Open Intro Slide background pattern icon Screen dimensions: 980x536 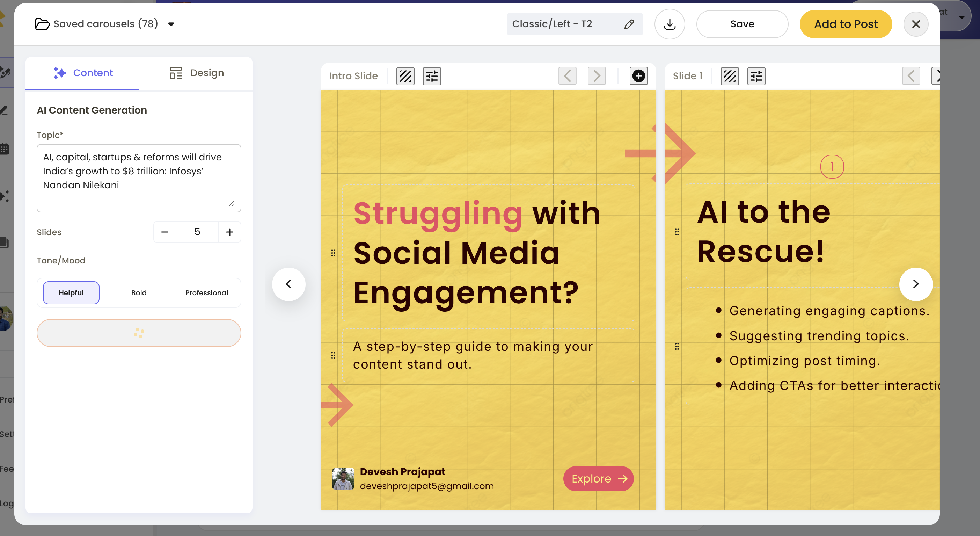pos(405,76)
